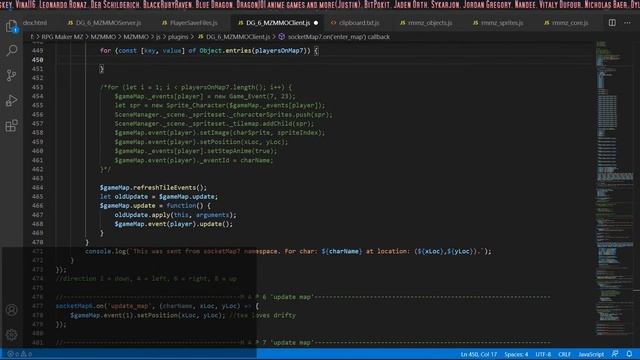Open the Accounts menu icon
640x360 pixels.
(11, 310)
